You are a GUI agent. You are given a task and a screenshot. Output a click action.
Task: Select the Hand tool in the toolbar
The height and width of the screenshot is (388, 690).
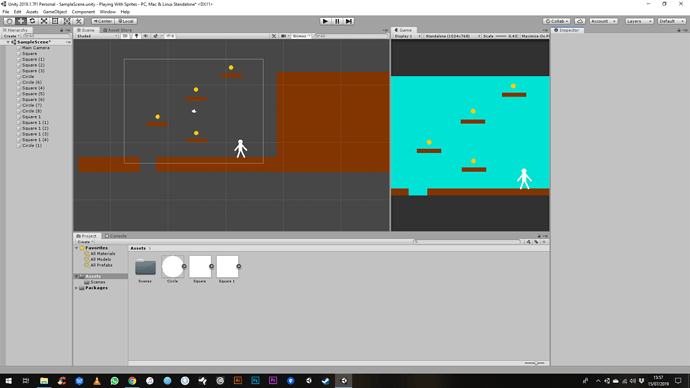click(9, 21)
